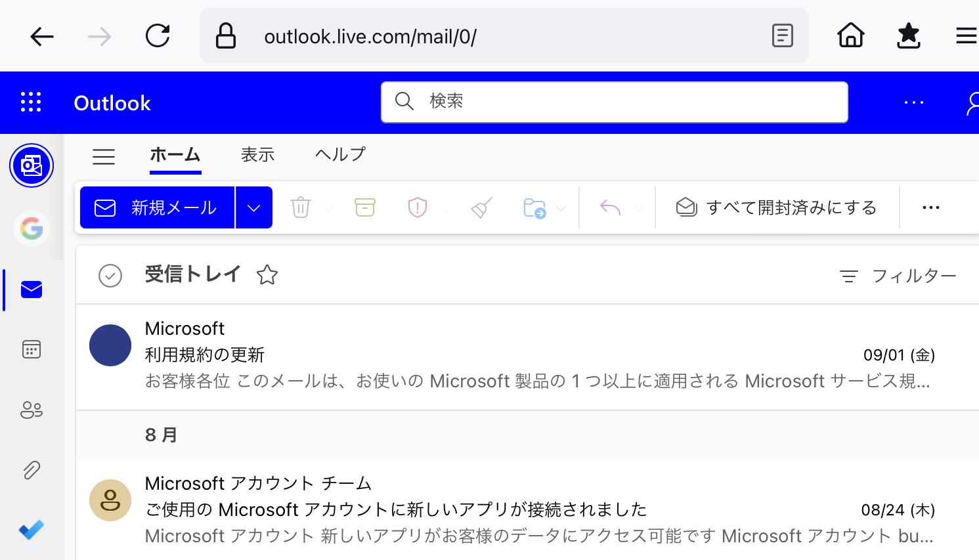Expand the delete options chevron
This screenshot has height=560, width=979.
click(x=329, y=209)
